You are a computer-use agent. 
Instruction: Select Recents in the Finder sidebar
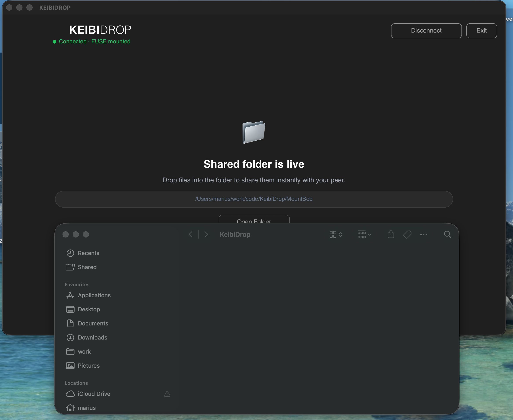[89, 253]
